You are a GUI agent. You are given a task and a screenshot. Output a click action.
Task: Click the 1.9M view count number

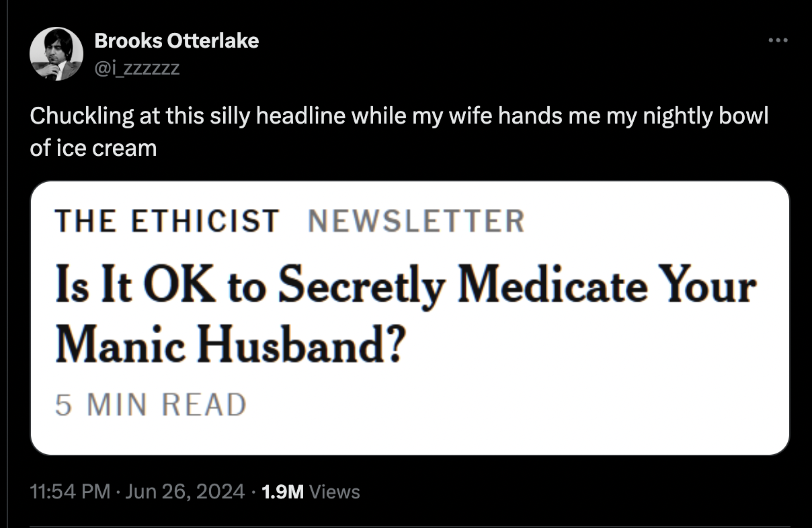(x=282, y=492)
